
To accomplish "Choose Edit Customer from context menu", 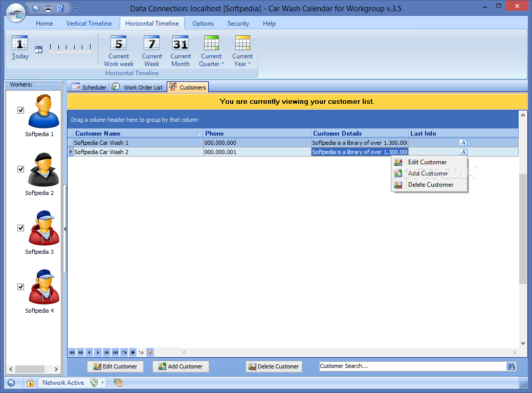I will (x=429, y=162).
